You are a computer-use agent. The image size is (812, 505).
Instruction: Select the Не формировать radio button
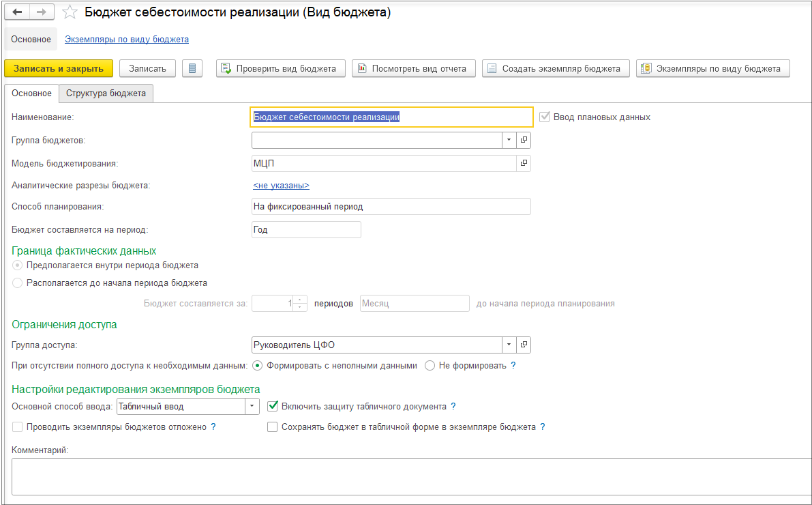coord(430,365)
